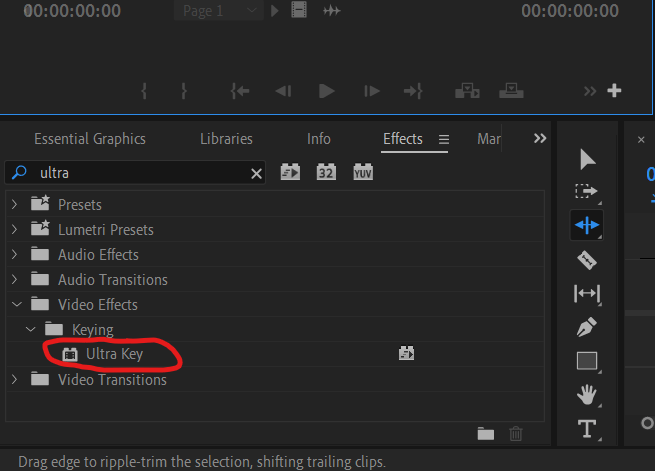Select the Hand tool

(x=587, y=395)
